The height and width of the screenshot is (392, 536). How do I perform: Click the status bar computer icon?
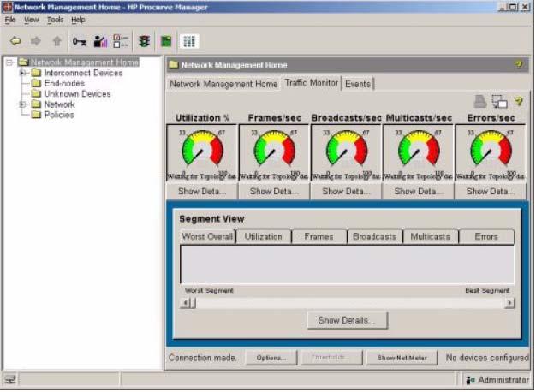pyautogui.click(x=10, y=380)
